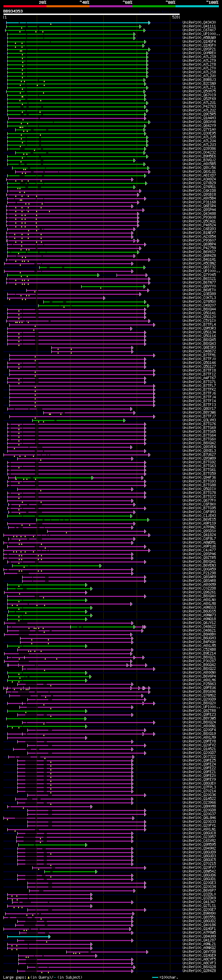Viewport: 222px width, 980px height.
Task: Select hit label UniRef100_Q6JV12
Action: [199, 623]
